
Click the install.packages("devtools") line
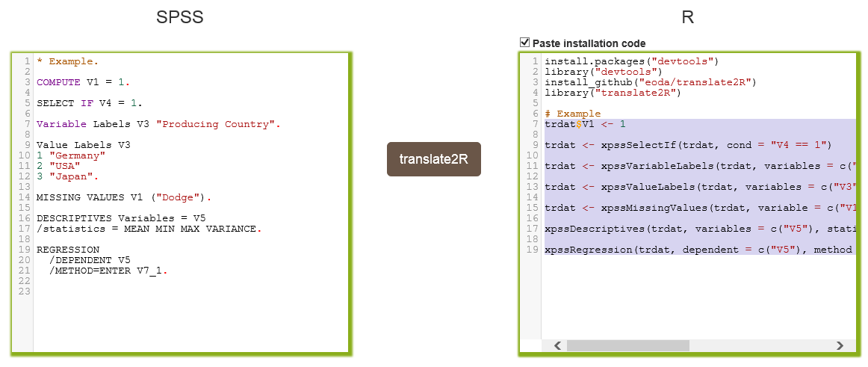(x=632, y=61)
